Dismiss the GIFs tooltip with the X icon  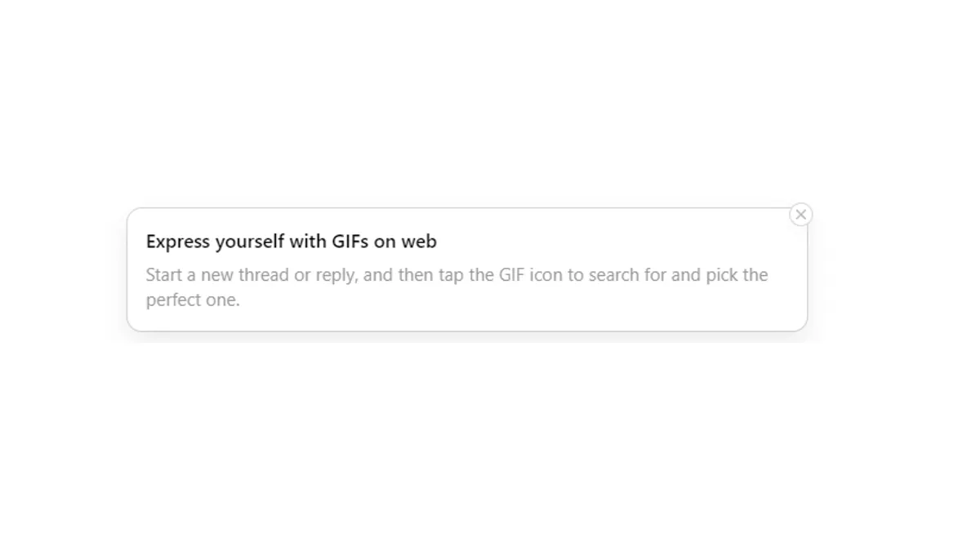pos(800,215)
